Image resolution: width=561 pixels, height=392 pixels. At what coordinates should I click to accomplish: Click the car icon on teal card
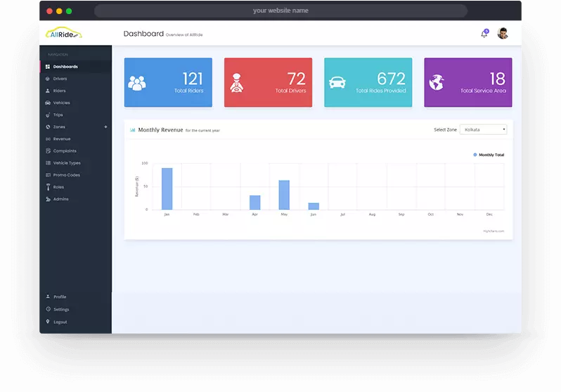click(x=337, y=83)
